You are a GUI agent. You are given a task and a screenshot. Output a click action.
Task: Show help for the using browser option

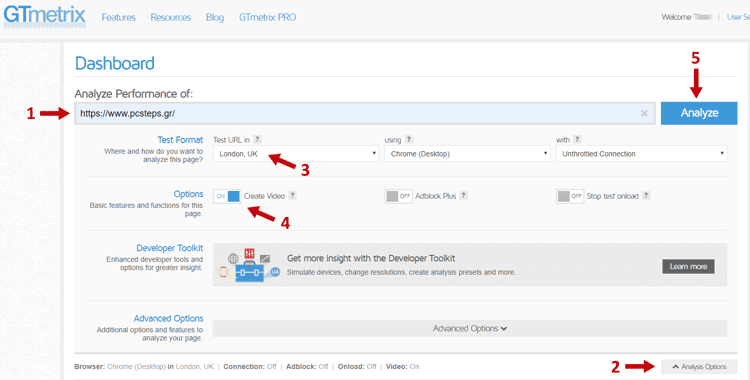click(408, 139)
